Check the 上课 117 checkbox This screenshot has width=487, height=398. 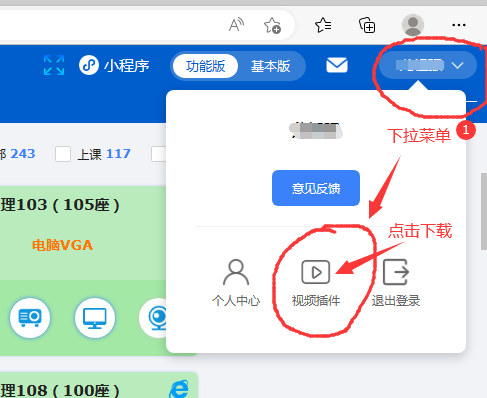pos(63,154)
